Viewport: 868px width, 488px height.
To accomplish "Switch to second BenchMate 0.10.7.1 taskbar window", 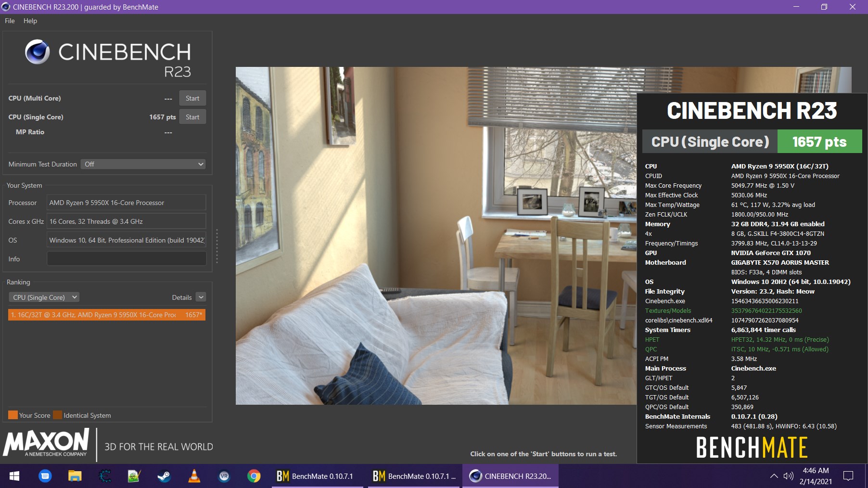I will click(413, 476).
